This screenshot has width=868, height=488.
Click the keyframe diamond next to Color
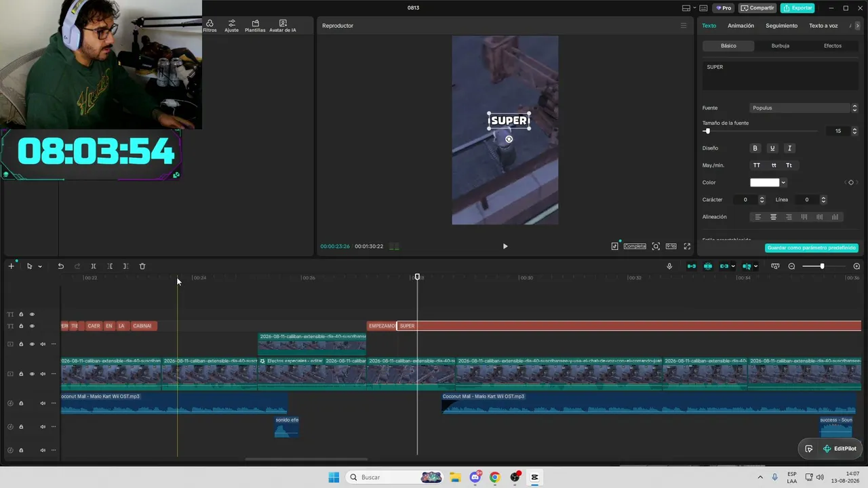click(x=851, y=182)
